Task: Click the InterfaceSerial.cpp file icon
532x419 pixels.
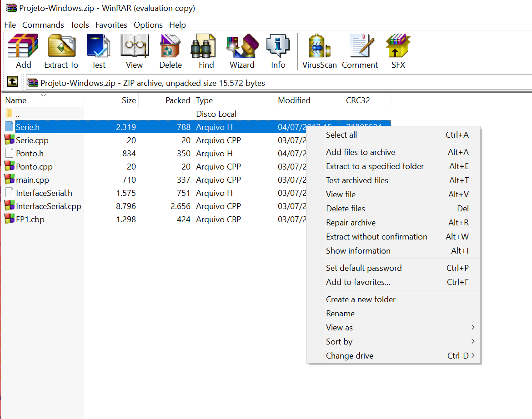Action: tap(10, 206)
